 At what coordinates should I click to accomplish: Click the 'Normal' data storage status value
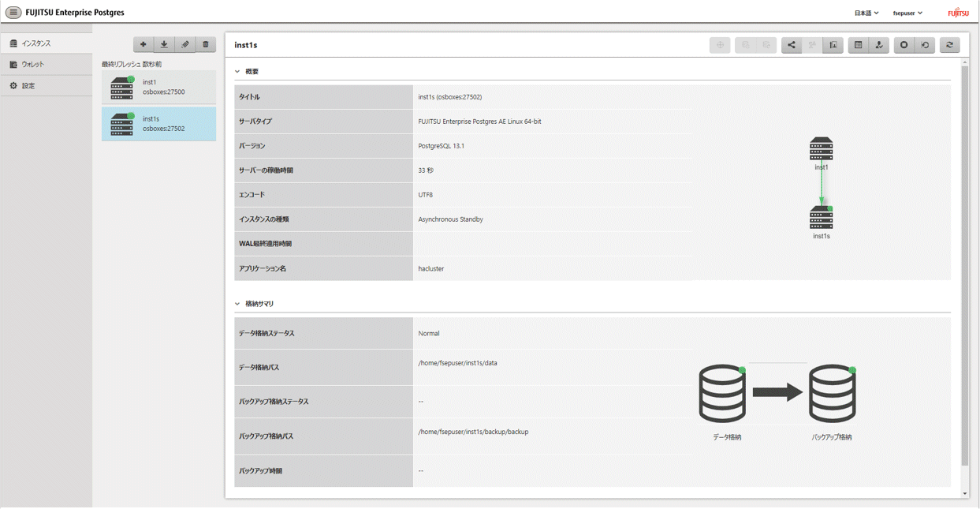click(x=429, y=333)
